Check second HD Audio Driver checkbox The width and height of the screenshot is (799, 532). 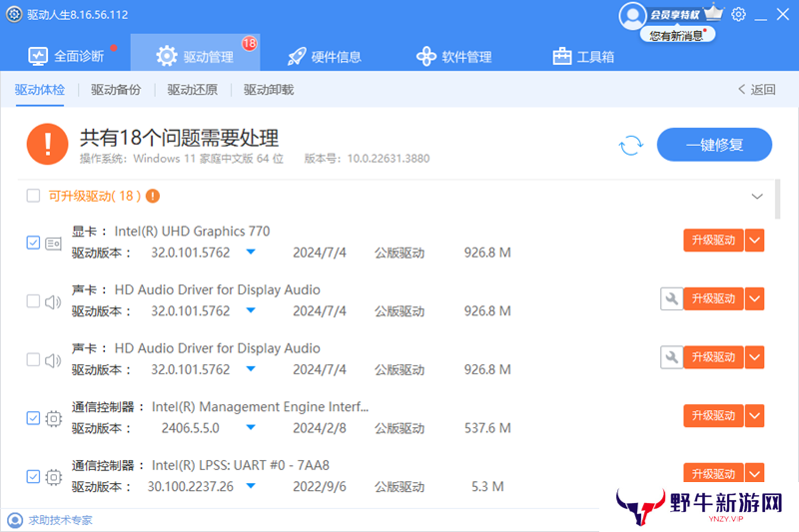tap(33, 360)
